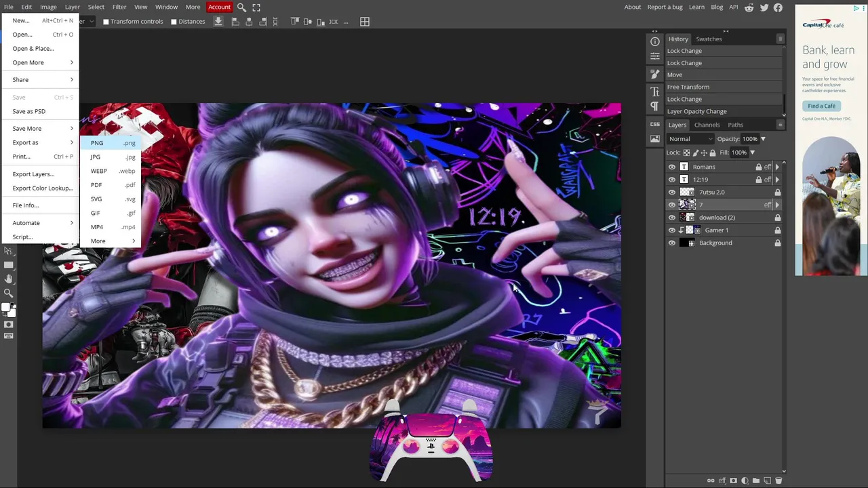Hide the Background layer
Image resolution: width=868 pixels, height=488 pixels.
[672, 243]
